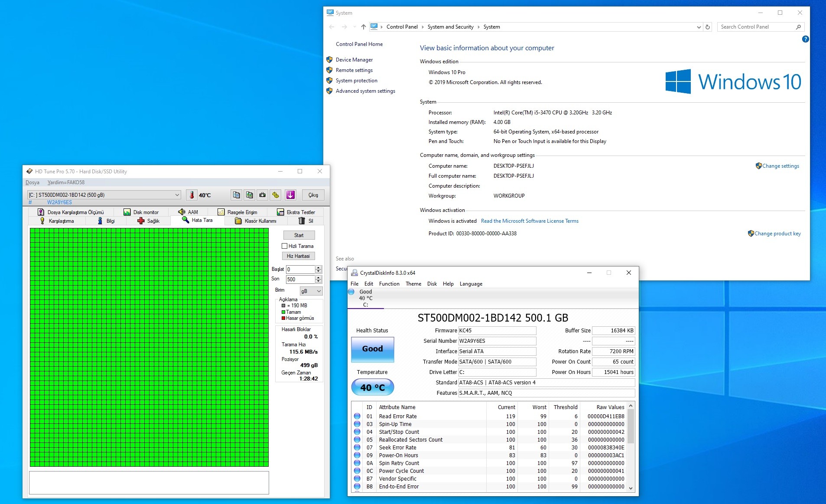Click the Read Error Rate status orb
Screen dimensions: 826x504
(357, 416)
